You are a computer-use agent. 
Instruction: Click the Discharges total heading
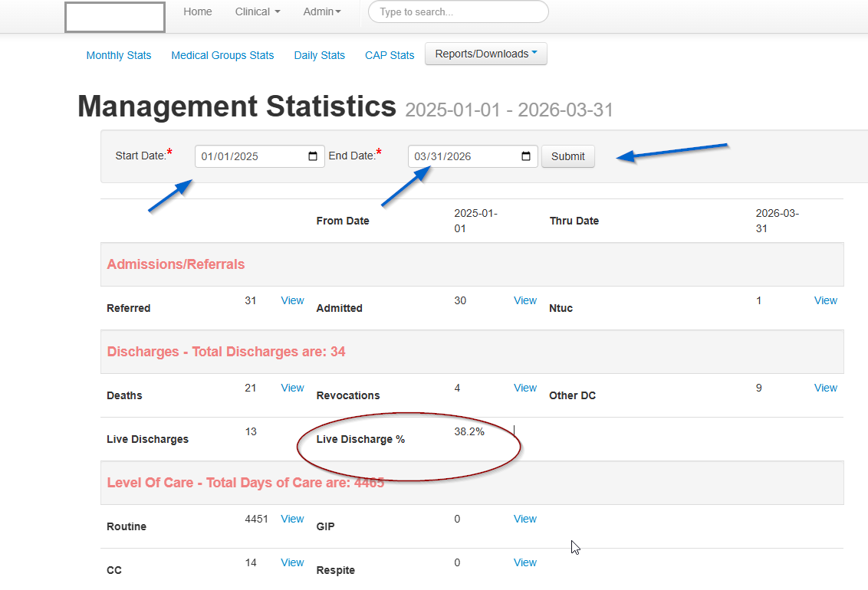pyautogui.click(x=226, y=352)
